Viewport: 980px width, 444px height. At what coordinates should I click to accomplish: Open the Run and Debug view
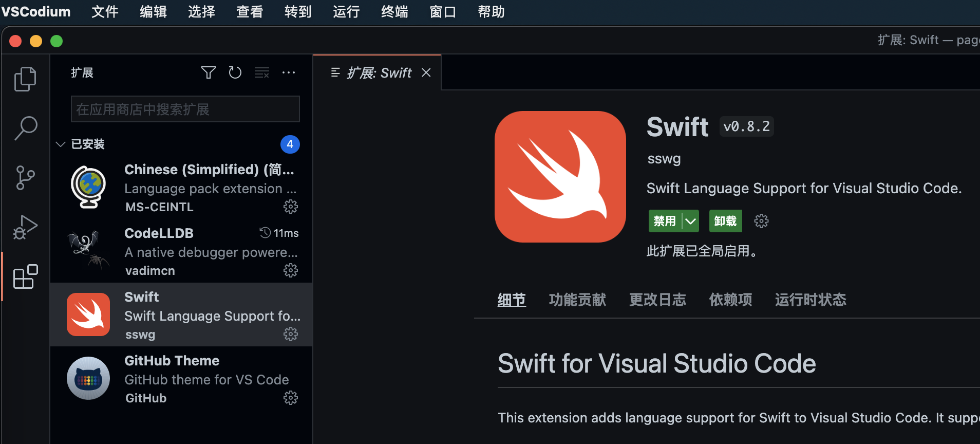click(25, 227)
